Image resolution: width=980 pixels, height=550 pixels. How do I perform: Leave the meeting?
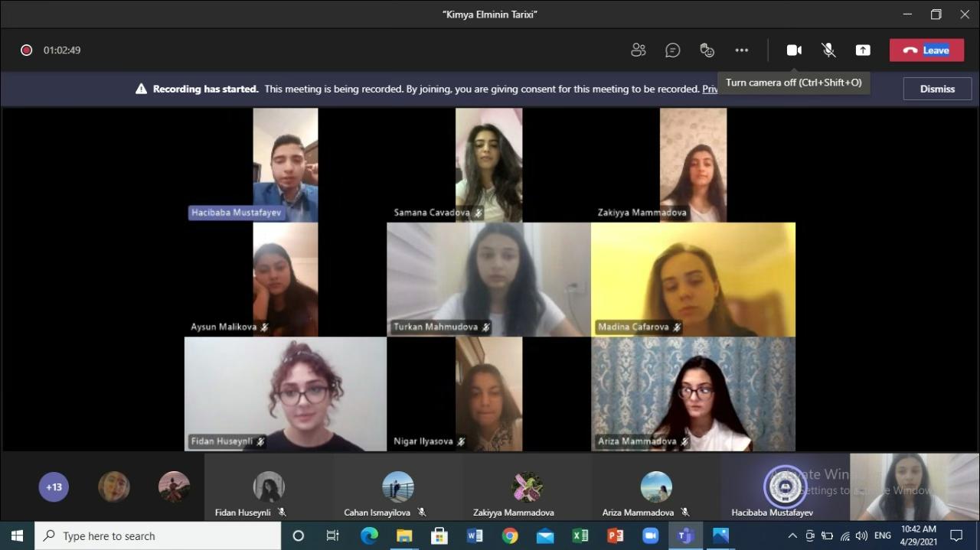tap(926, 50)
